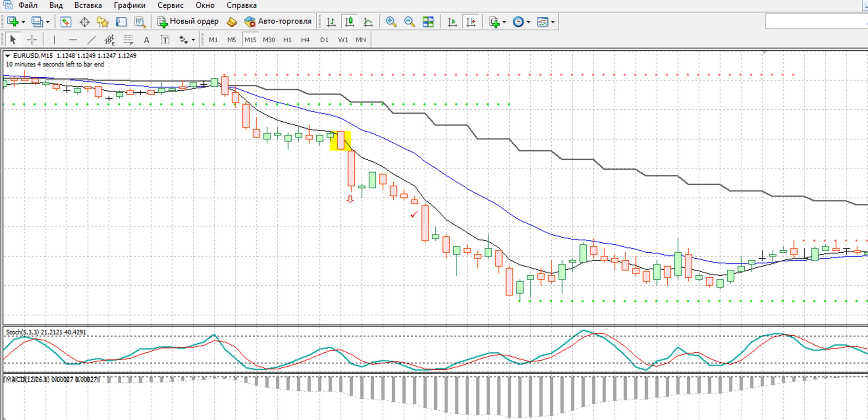Select the Horizontal Line tool
This screenshot has width=868, height=420.
[73, 40]
